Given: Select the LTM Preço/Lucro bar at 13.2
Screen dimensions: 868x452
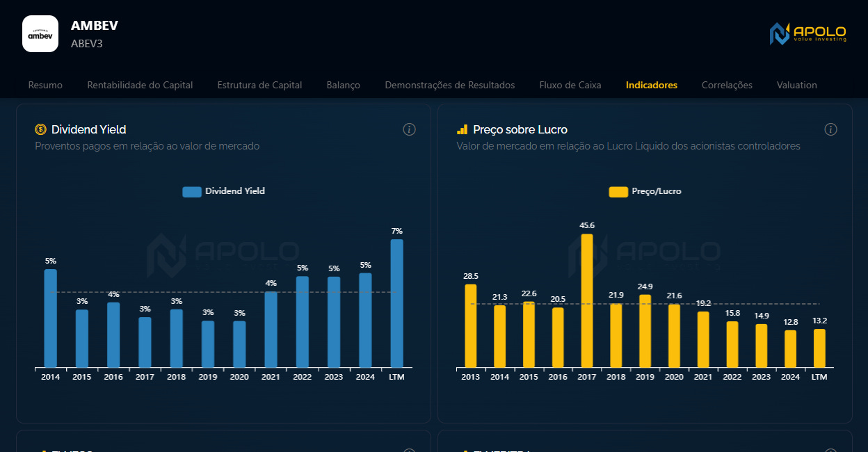Looking at the screenshot, I should click(819, 348).
